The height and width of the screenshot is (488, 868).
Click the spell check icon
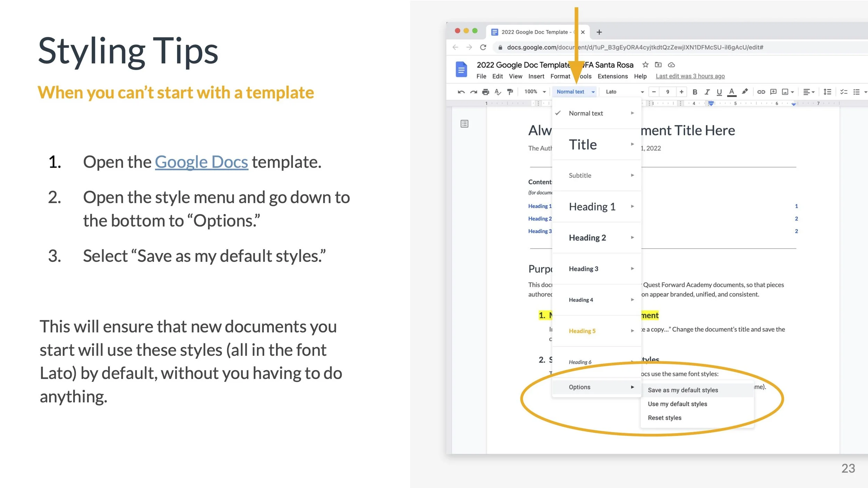pyautogui.click(x=498, y=92)
